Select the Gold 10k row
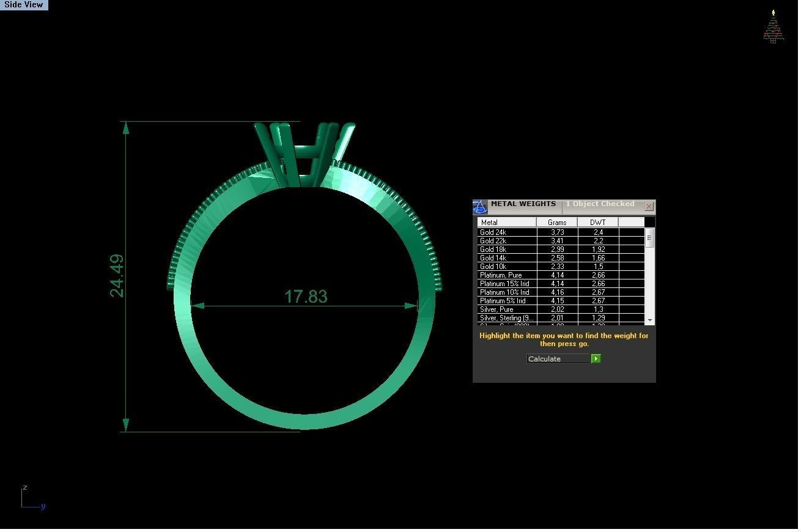 (561, 267)
